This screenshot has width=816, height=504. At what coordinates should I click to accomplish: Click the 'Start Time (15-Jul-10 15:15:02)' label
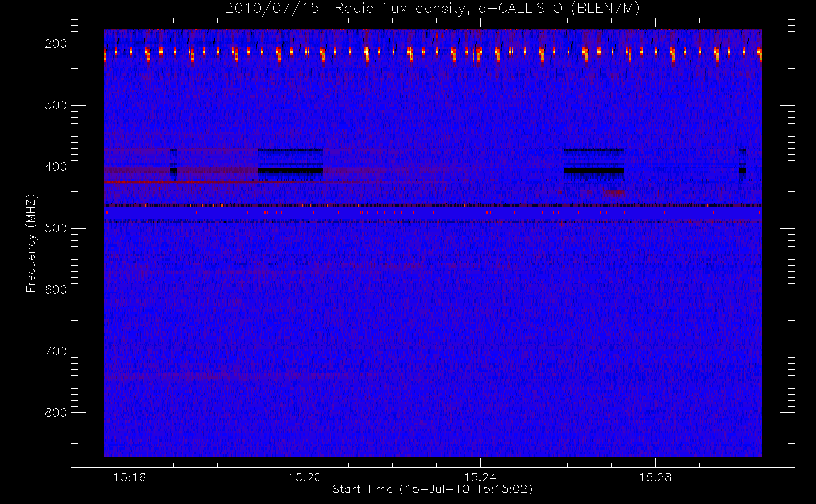click(x=433, y=489)
